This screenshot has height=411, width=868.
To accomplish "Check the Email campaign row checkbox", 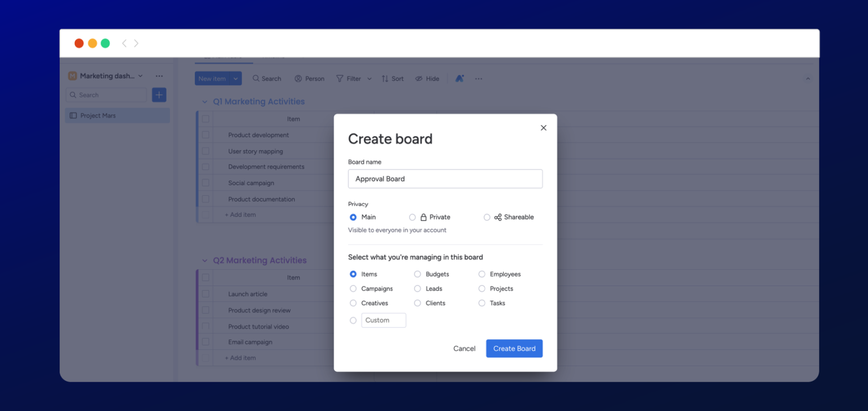I will (206, 342).
